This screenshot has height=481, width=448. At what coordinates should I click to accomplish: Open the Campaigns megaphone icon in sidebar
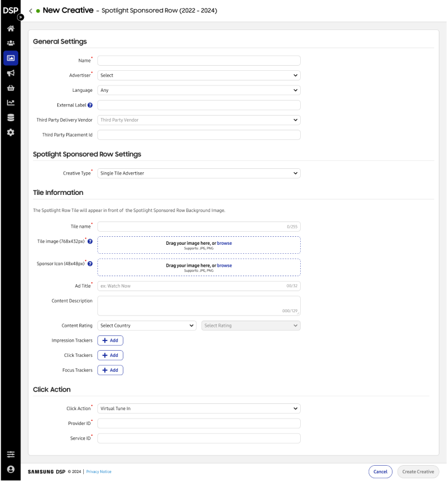click(11, 73)
